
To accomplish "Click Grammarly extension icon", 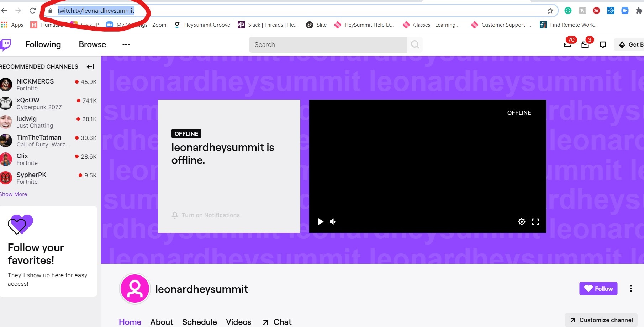I will (x=568, y=11).
